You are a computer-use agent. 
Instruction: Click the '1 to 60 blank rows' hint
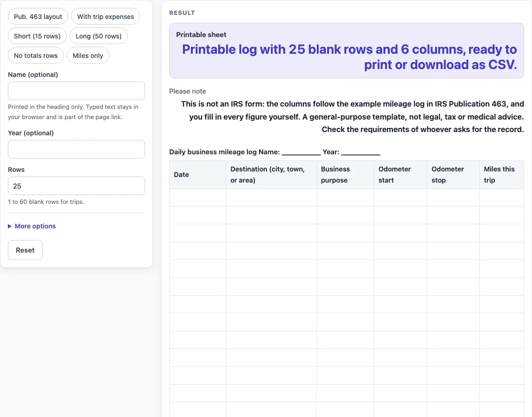coord(46,202)
